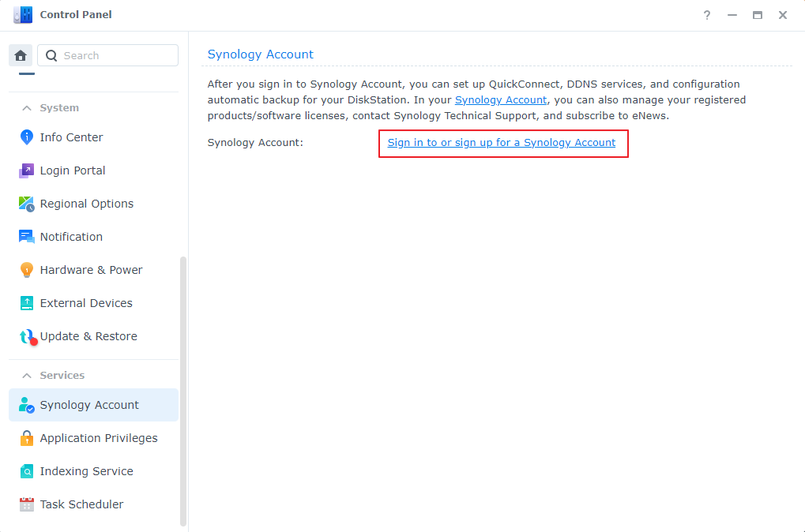This screenshot has height=532, width=805.
Task: Maximize the Control Panel window
Action: pyautogui.click(x=758, y=15)
